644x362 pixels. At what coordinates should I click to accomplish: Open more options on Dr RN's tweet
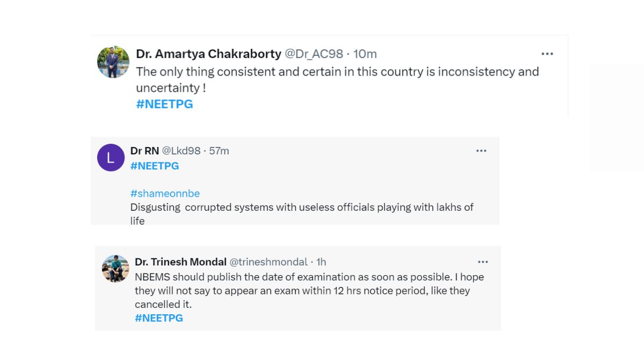click(481, 151)
